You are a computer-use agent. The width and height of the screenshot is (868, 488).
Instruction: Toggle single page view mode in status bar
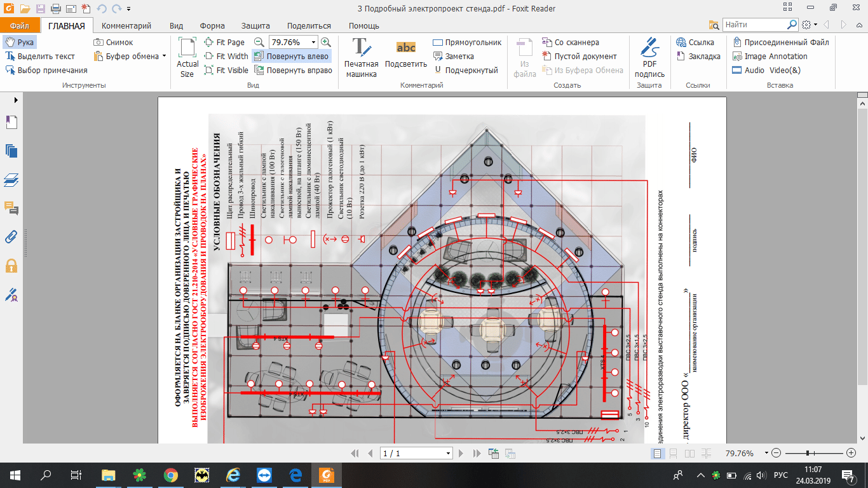(x=657, y=454)
